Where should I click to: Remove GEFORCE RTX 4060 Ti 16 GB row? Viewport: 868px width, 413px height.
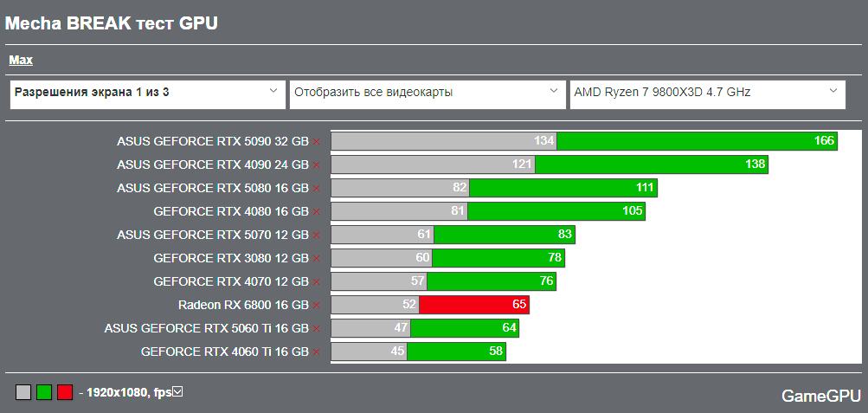click(x=316, y=352)
